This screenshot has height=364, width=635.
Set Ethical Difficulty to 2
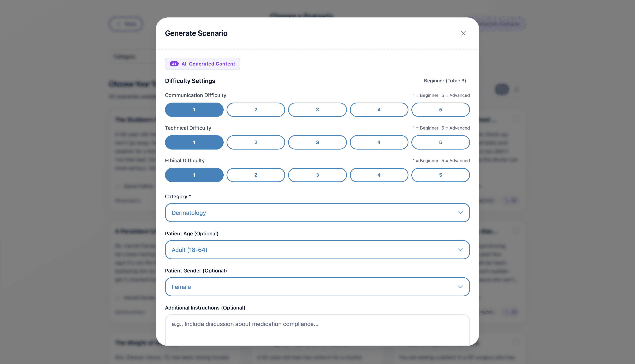[256, 175]
